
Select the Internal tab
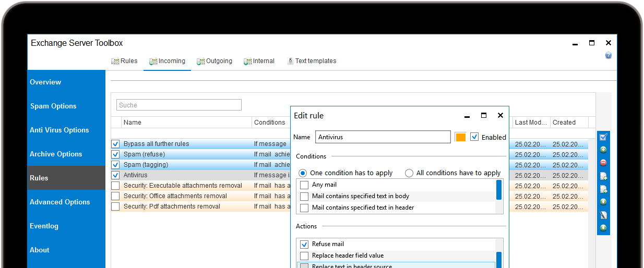[x=259, y=61]
